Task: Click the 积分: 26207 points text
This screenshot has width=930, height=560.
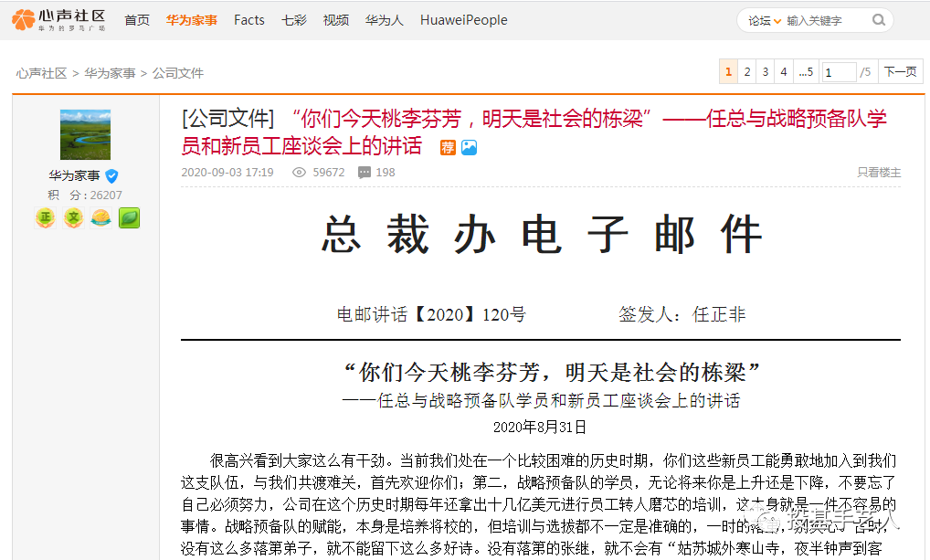Action: pos(85,195)
